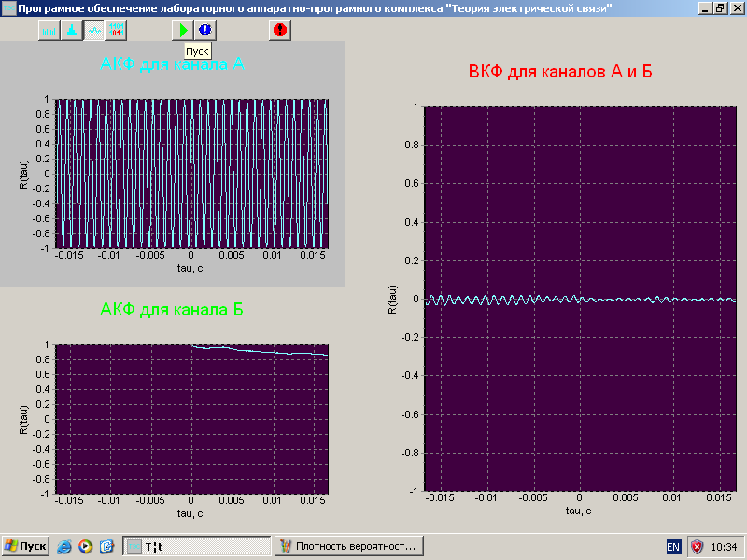Launch Windows Media Player from quick launch
The height and width of the screenshot is (560, 747).
click(86, 546)
